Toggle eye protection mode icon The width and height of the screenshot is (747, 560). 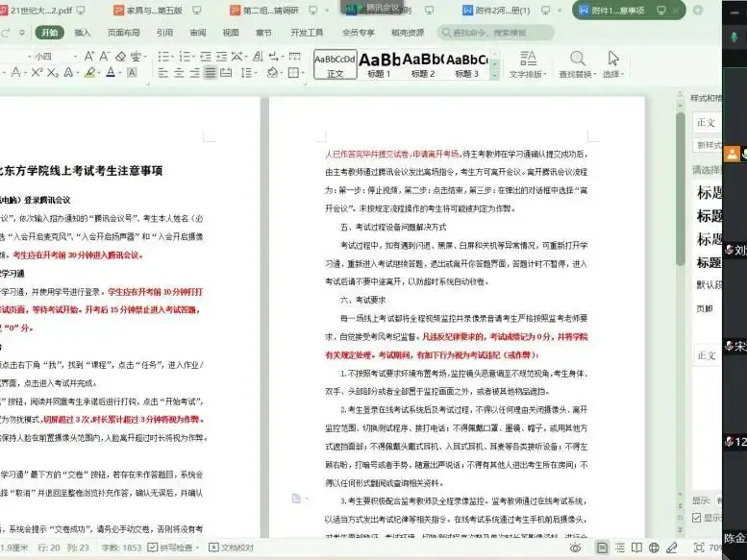coord(576,548)
